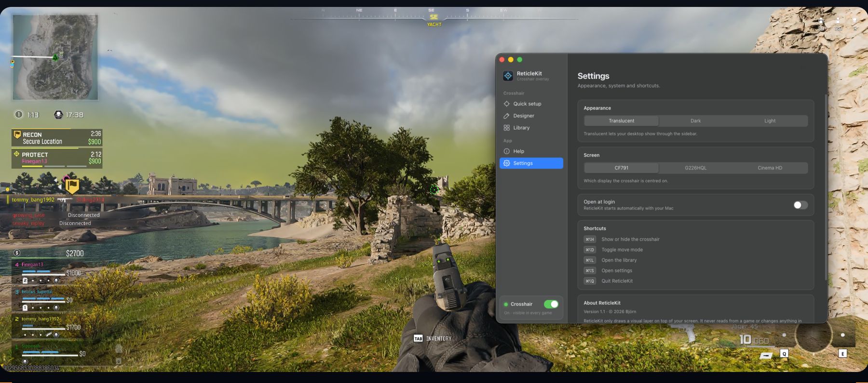This screenshot has width=868, height=383.
Task: Click the compass bar SE heading marker
Action: (x=434, y=17)
